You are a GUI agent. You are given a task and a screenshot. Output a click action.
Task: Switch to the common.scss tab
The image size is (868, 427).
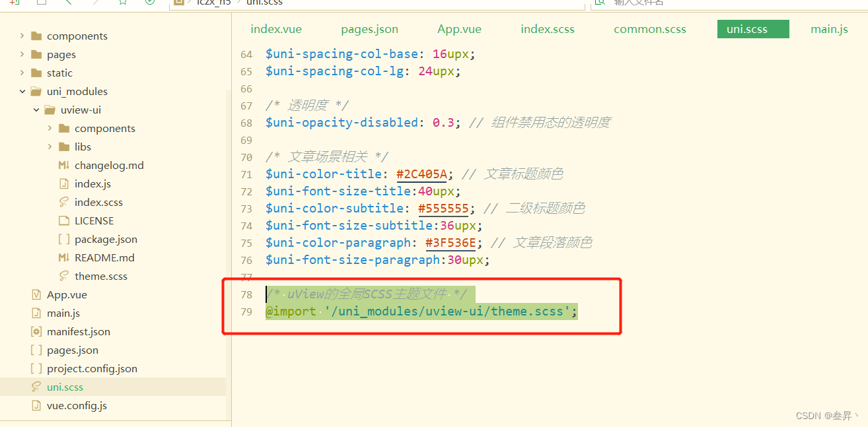649,29
